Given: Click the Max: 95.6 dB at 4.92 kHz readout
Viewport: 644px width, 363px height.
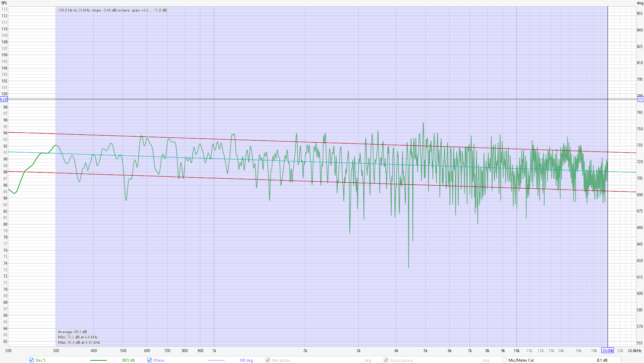Looking at the screenshot, I should 79,342.
